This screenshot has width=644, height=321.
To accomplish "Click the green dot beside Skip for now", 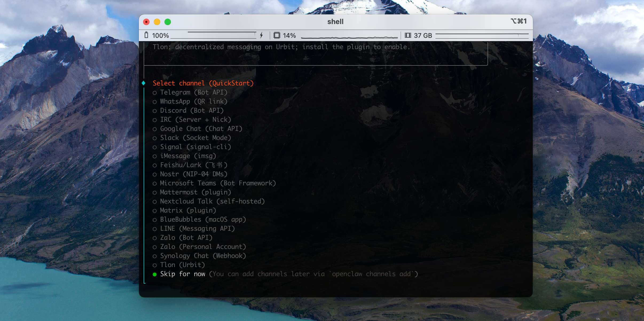I will [155, 274].
